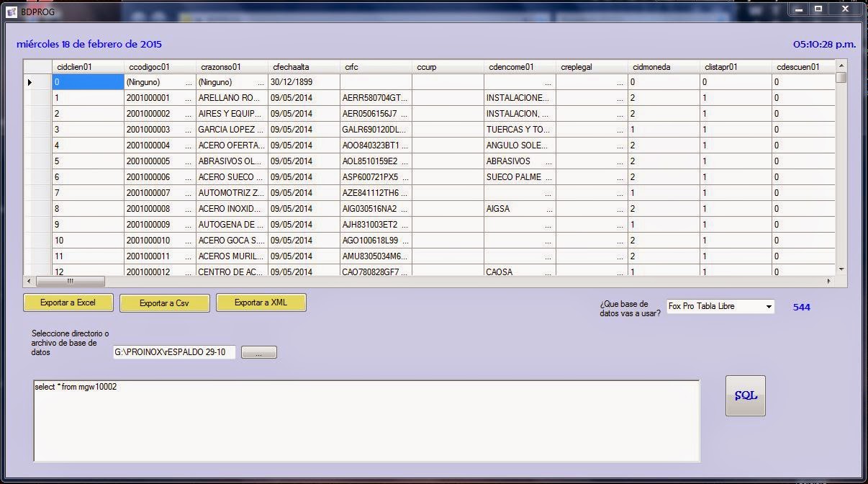Click the BDPROG application icon in title bar
The height and width of the screenshot is (484, 868).
click(12, 12)
